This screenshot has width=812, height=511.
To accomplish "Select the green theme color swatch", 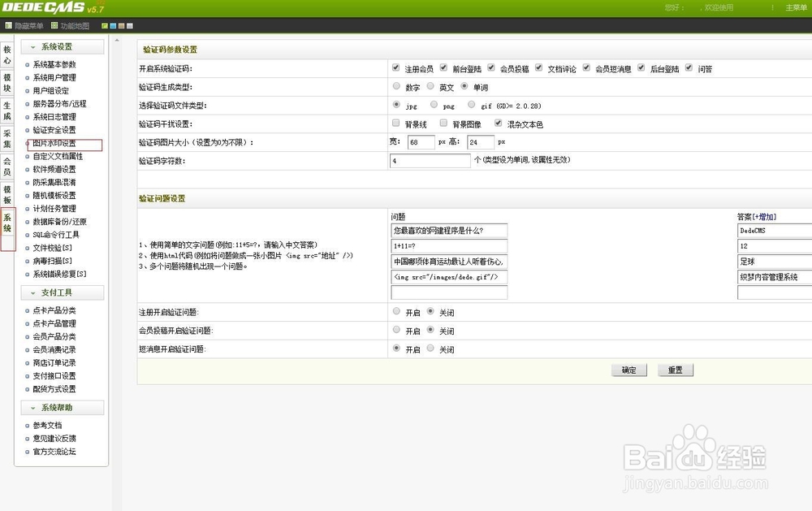I will coord(104,25).
